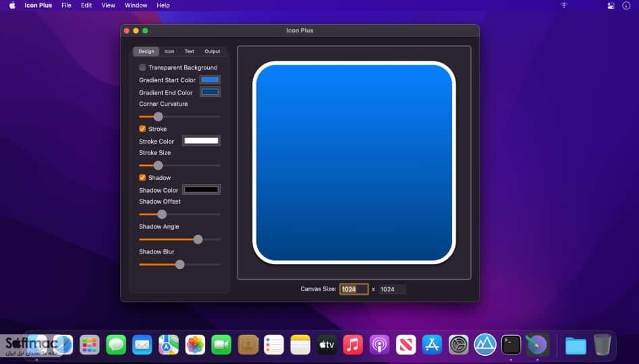Open Terminal from the Dock
Image resolution: width=639 pixels, height=364 pixels.
pyautogui.click(x=511, y=345)
